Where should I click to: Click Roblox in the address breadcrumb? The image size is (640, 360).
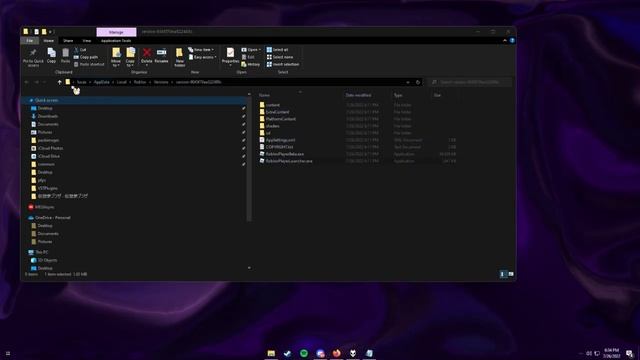pyautogui.click(x=140, y=82)
